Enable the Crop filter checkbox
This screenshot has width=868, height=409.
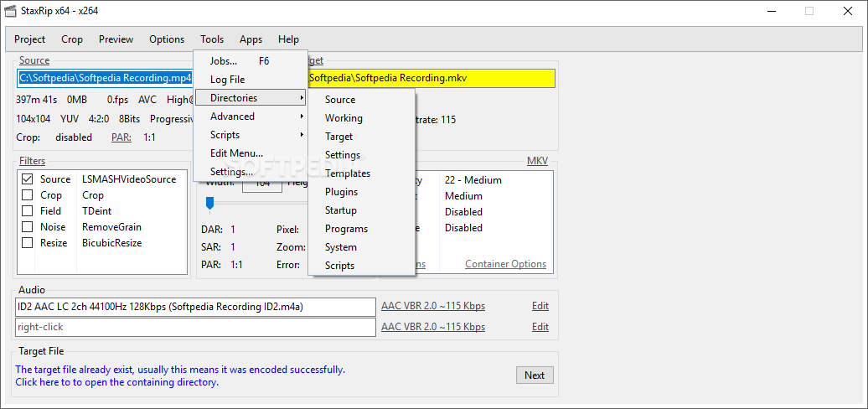click(x=27, y=195)
